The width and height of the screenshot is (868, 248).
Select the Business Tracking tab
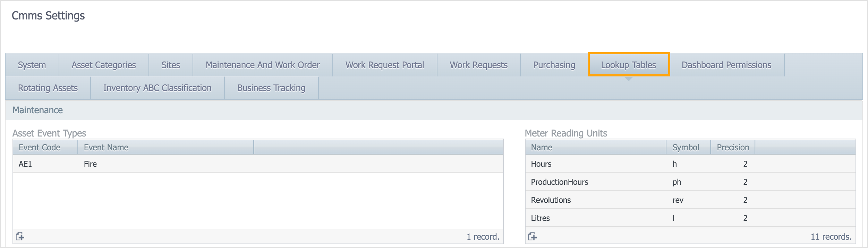[271, 88]
